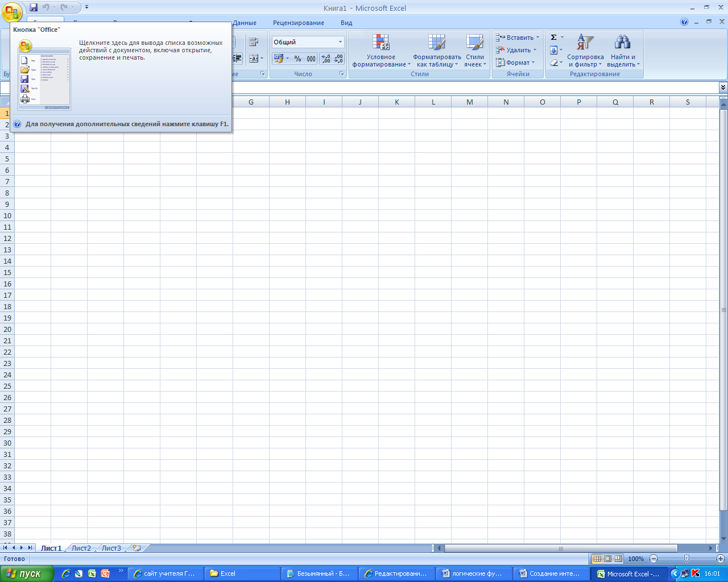
Task: Expand the formula bar chevron
Action: tap(723, 87)
